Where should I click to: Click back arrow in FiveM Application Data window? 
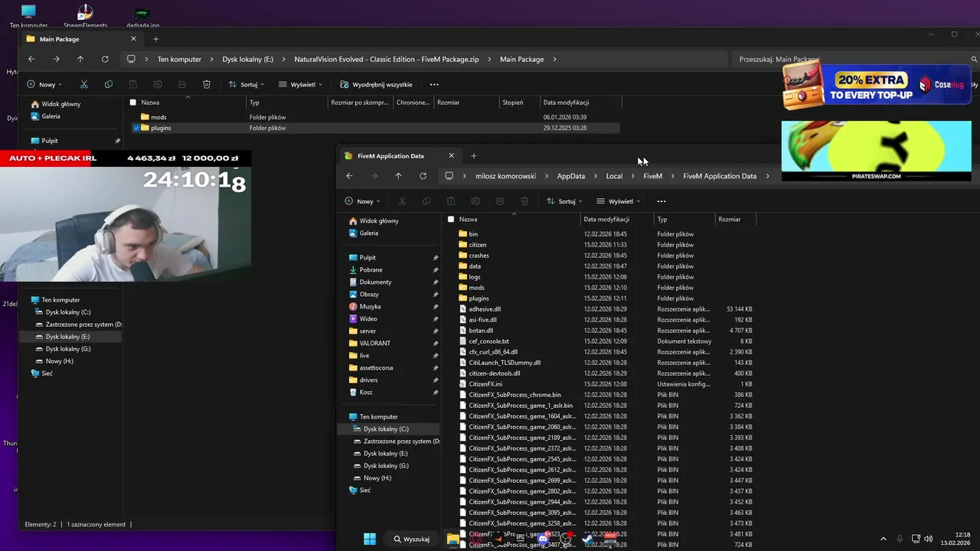(349, 176)
